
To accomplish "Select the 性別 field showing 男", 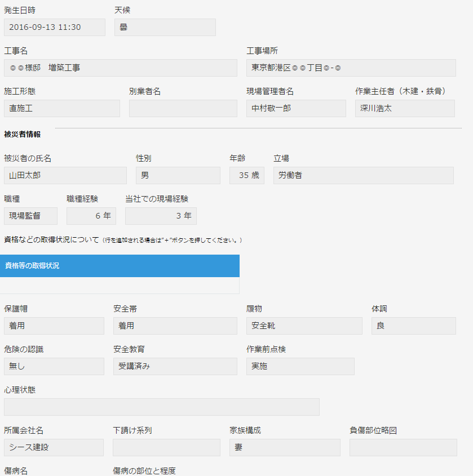I will click(x=178, y=175).
